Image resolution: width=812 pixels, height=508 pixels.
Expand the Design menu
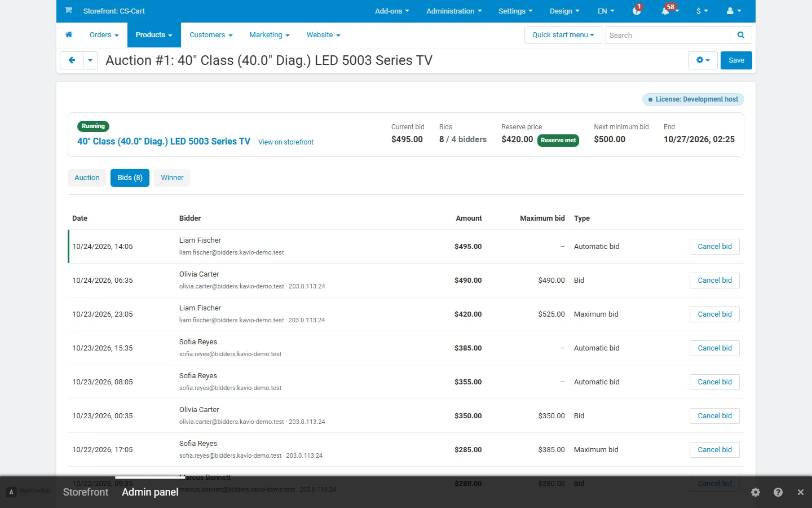click(564, 11)
